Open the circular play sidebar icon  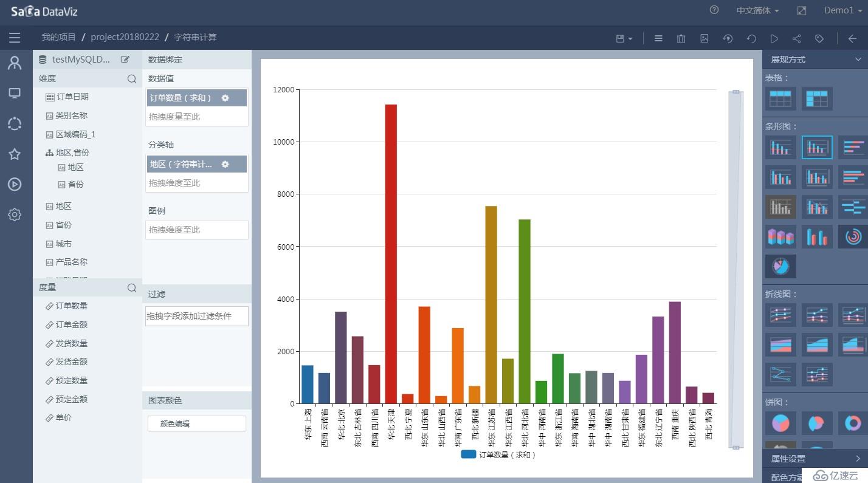[15, 184]
